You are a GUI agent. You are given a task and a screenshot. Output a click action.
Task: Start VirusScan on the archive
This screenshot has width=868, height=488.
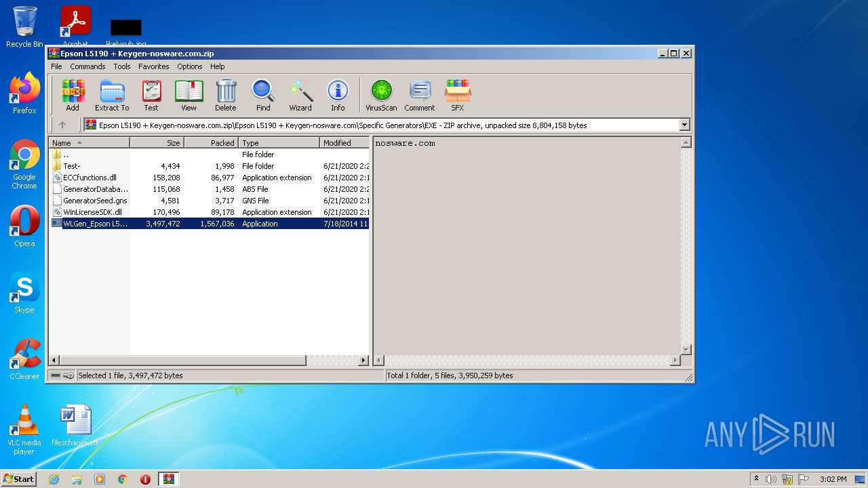[x=381, y=96]
